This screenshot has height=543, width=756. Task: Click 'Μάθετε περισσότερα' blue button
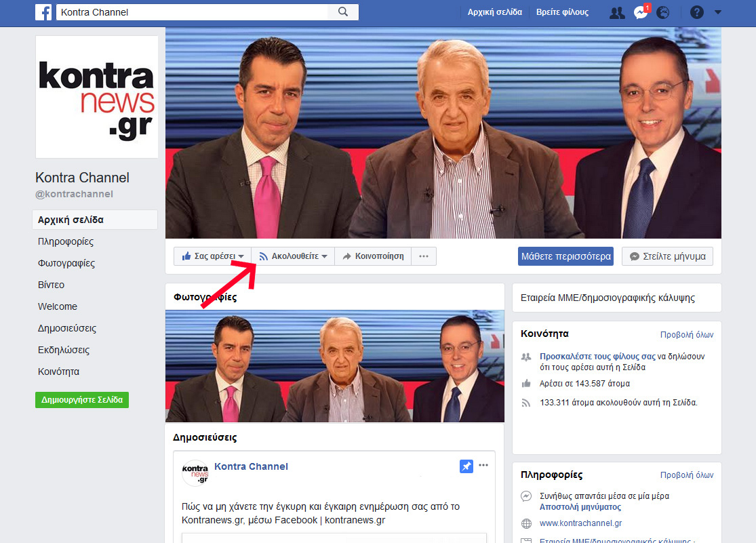565,256
